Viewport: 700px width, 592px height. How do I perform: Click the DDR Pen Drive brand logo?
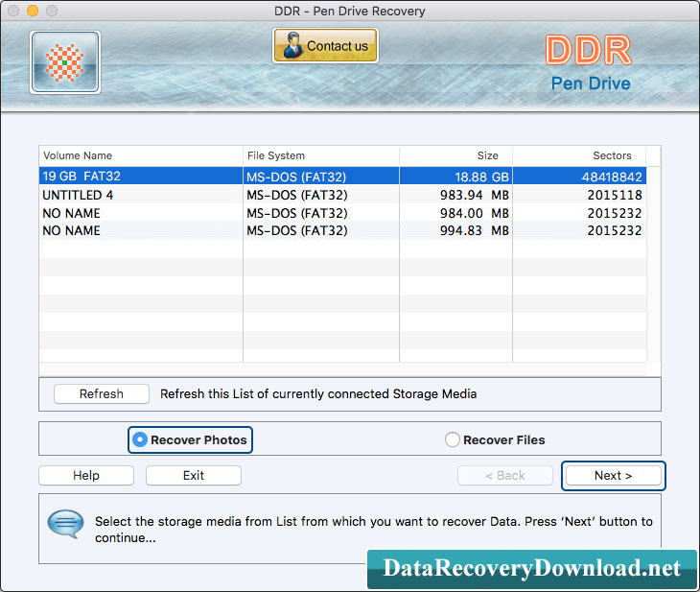[x=590, y=63]
